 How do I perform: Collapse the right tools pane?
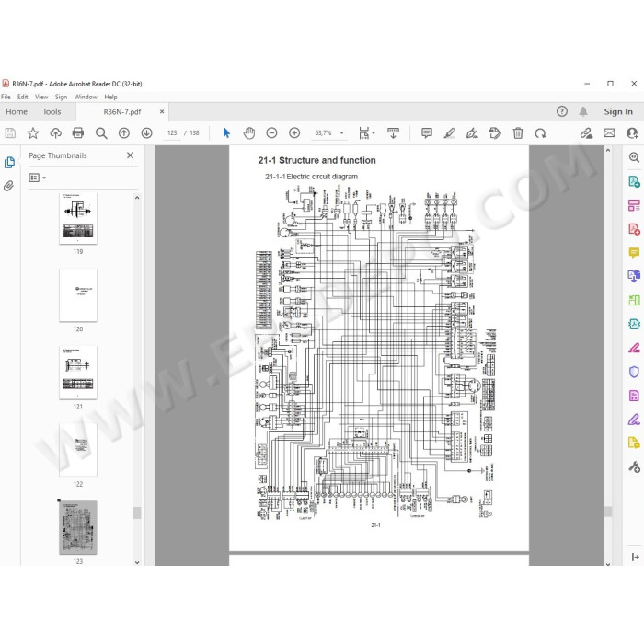point(635,557)
